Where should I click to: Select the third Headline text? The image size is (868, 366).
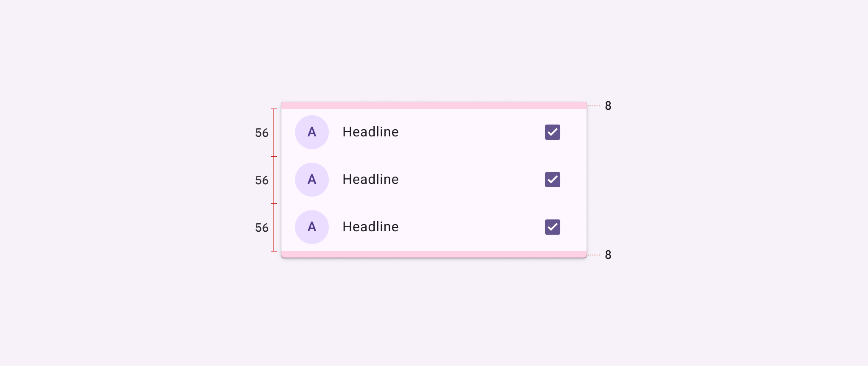370,227
